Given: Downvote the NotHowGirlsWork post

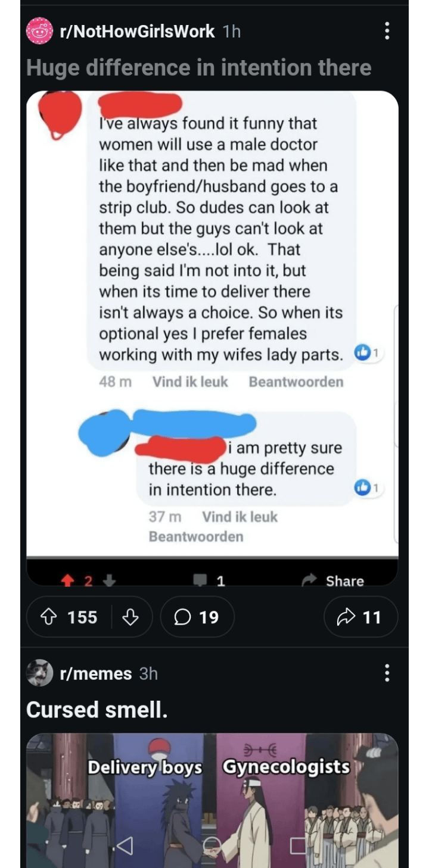Looking at the screenshot, I should pyautogui.click(x=130, y=617).
